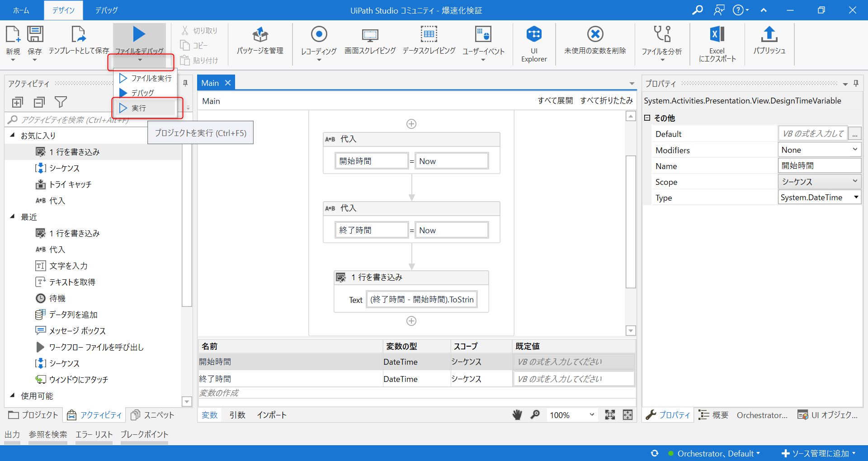
Task: Click the Default expression ellipsis button
Action: [x=854, y=134]
